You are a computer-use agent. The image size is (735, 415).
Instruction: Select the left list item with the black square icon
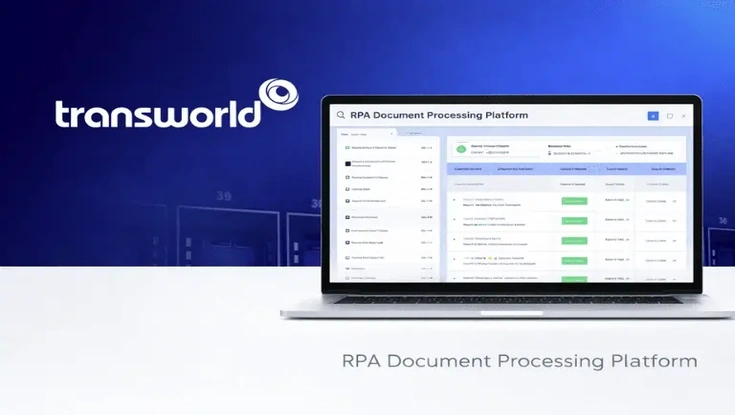pyautogui.click(x=389, y=163)
